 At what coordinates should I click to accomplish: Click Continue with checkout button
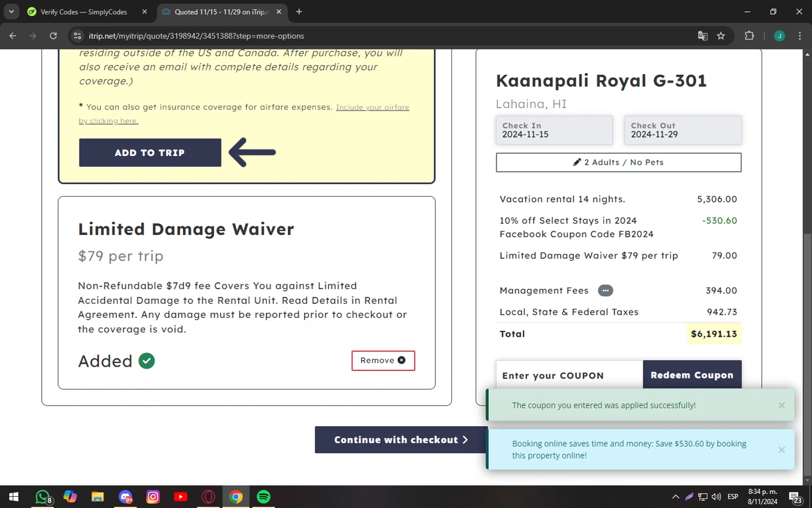pos(401,440)
